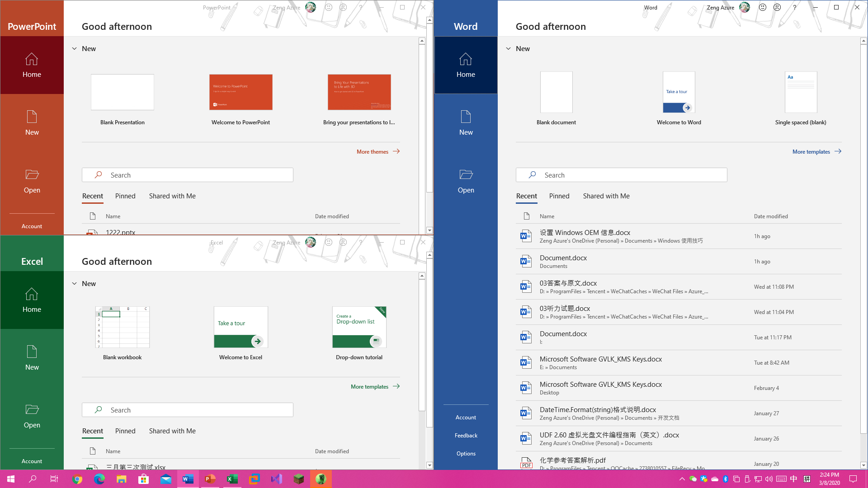Image resolution: width=868 pixels, height=488 pixels.
Task: Open Shared with Me tab in PowerPoint
Action: tap(172, 196)
